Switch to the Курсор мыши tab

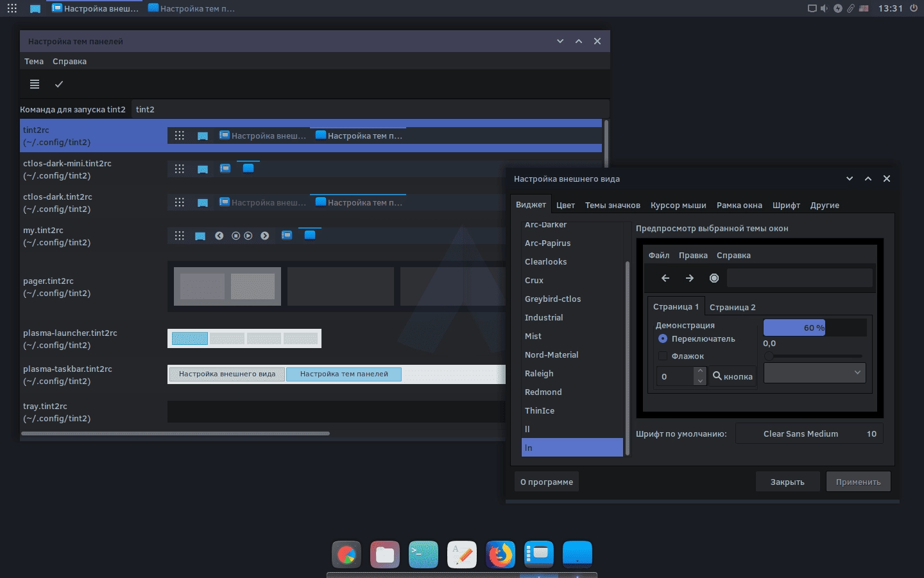click(678, 205)
